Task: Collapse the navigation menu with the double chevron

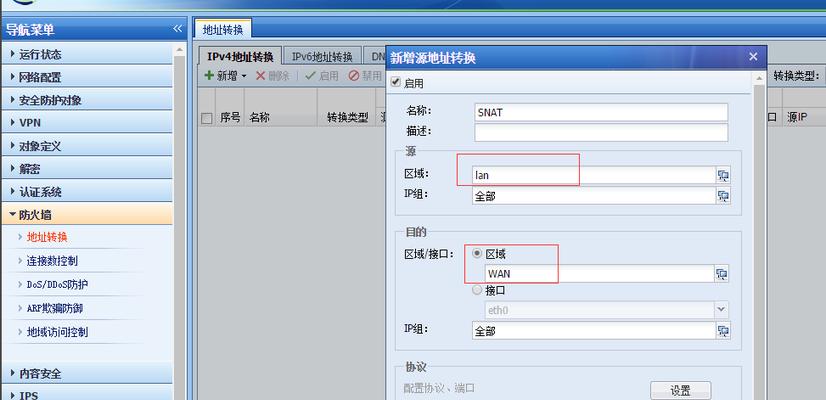Action: 178,28
